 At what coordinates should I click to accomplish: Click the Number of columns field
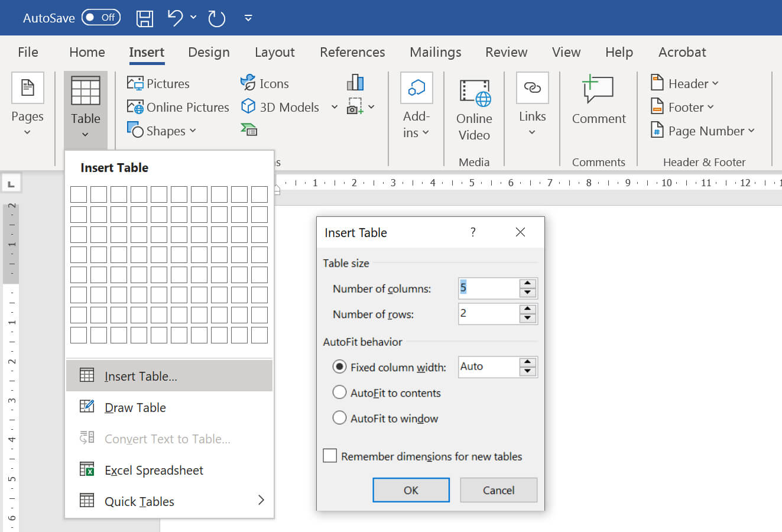(x=489, y=288)
